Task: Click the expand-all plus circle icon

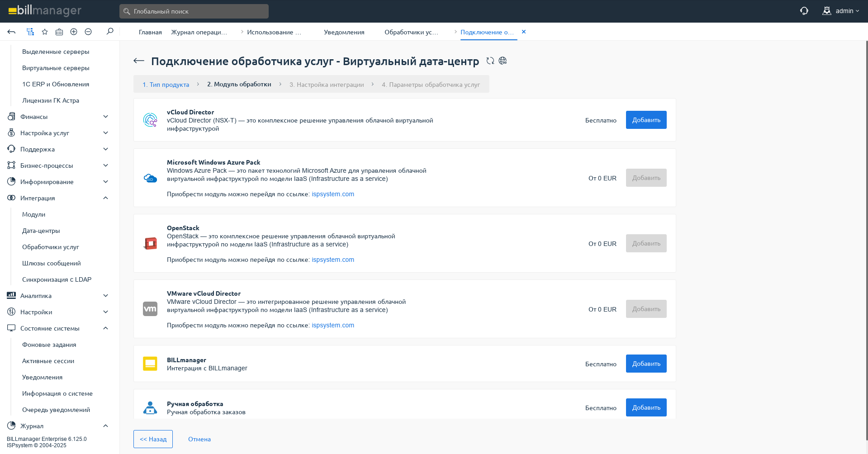Action: click(x=74, y=32)
